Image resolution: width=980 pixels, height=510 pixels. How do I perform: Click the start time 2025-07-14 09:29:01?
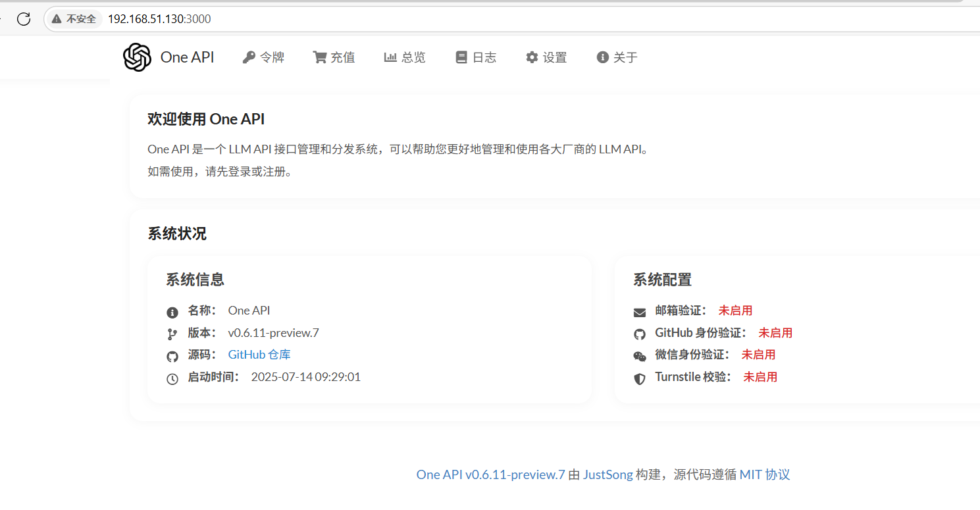(306, 377)
